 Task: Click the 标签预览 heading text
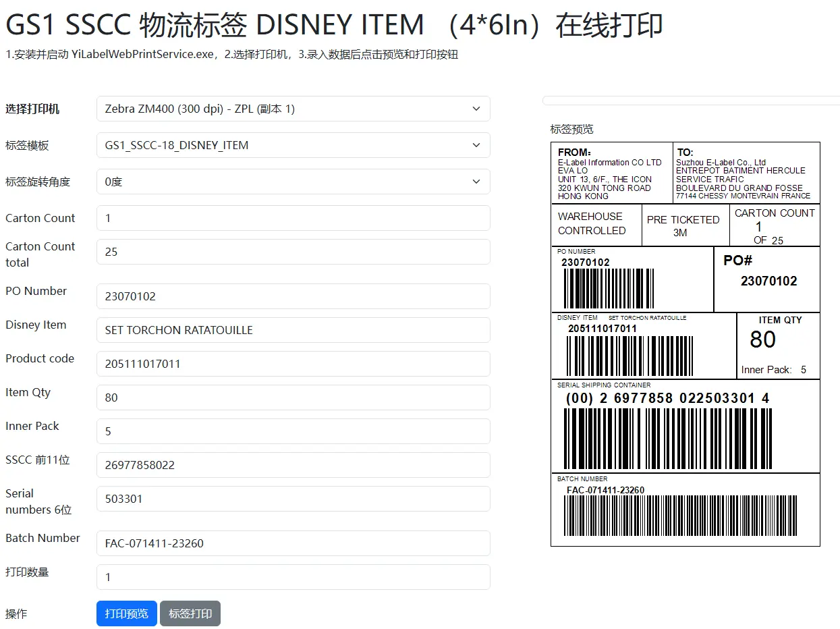click(572, 129)
